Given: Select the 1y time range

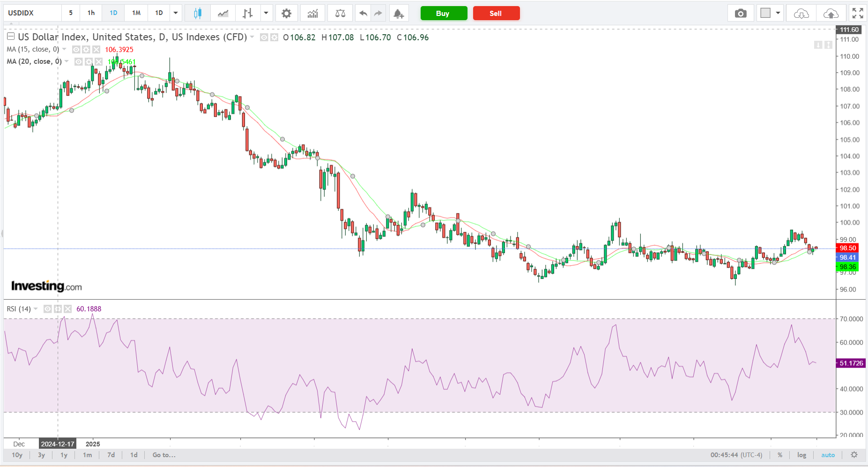Looking at the screenshot, I should coord(64,455).
